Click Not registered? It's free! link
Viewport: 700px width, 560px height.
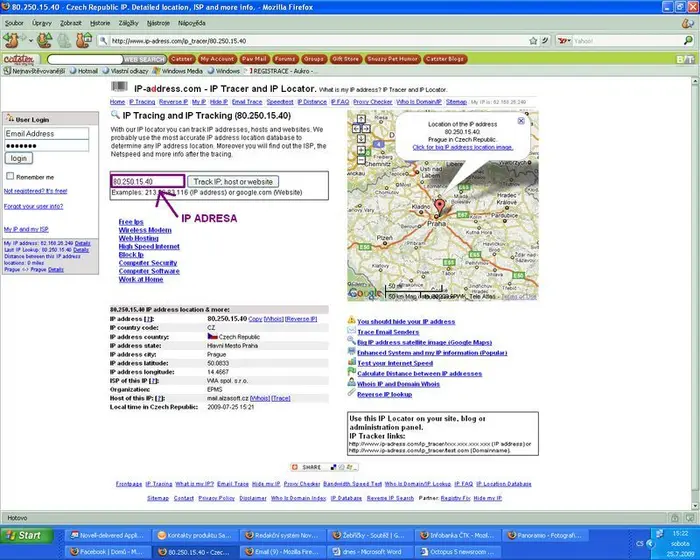[35, 191]
